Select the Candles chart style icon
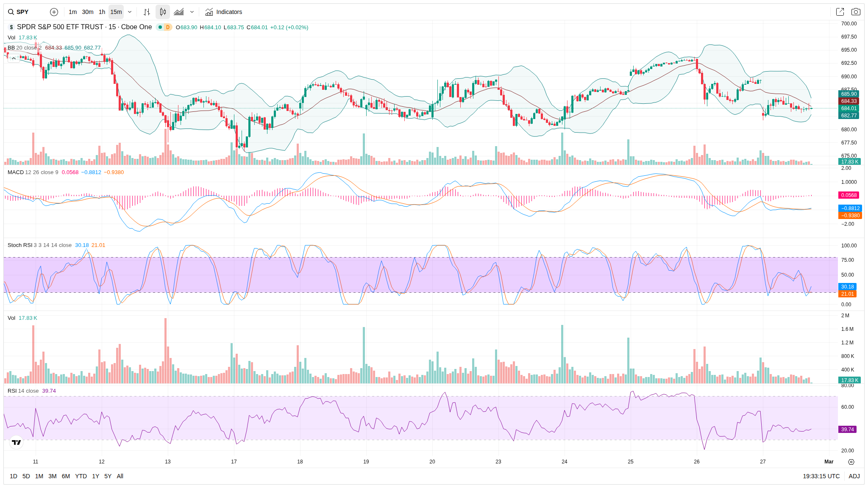This screenshot has height=488, width=868. click(x=163, y=12)
